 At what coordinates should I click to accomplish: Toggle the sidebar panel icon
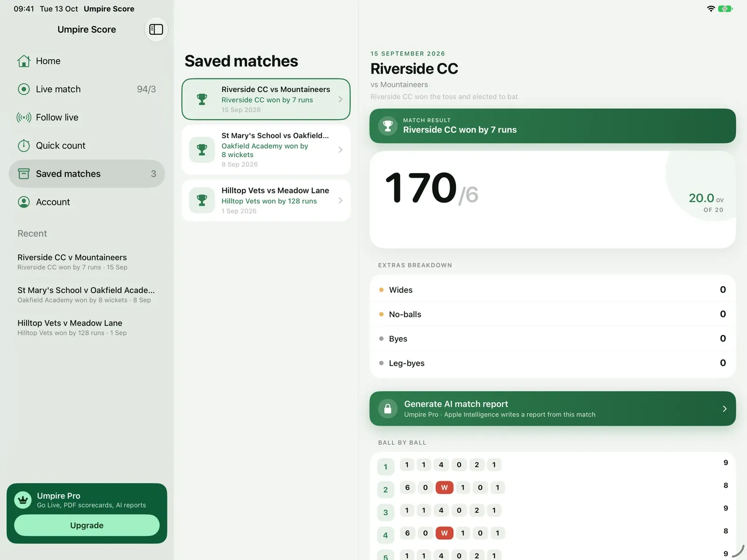click(x=156, y=29)
